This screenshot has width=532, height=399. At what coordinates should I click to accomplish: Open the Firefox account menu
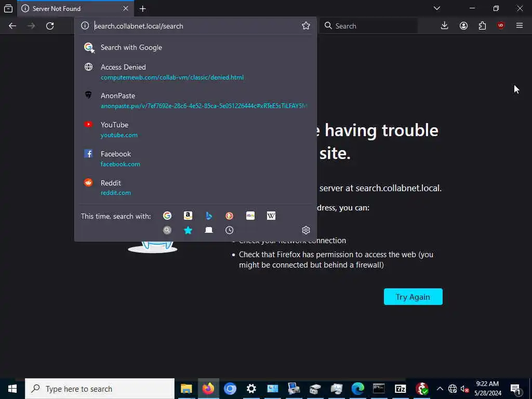pos(463,26)
